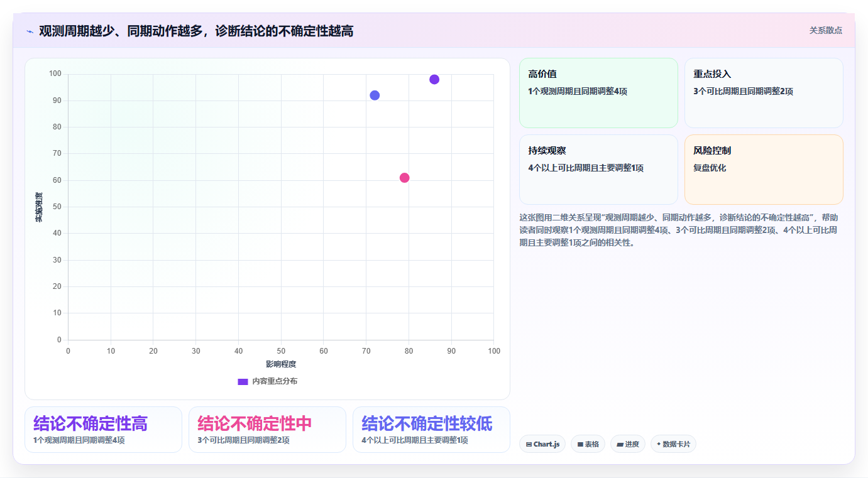This screenshot has width=868, height=478.
Task: Click the 关系散点 label in header
Action: (825, 30)
